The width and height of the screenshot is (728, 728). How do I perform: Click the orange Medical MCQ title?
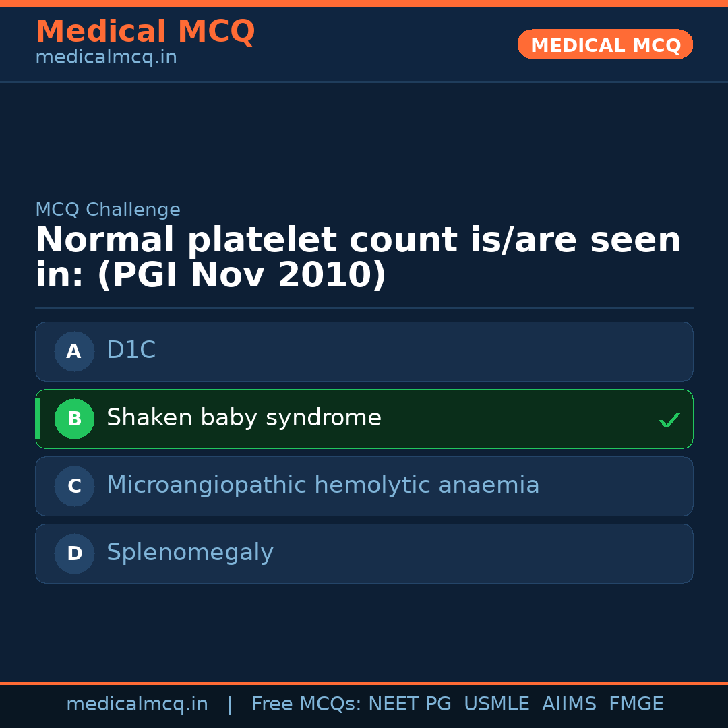[x=145, y=32]
